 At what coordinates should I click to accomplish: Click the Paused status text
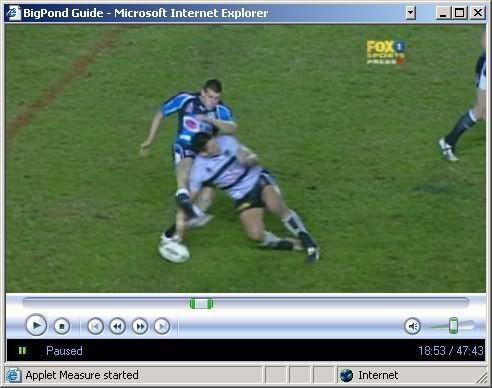[x=64, y=351]
